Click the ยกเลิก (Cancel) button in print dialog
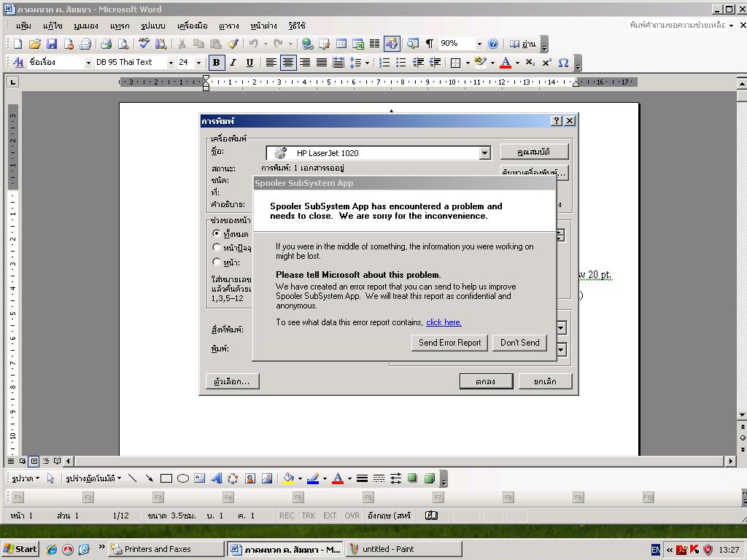Screen dimensions: 747x560 pos(545,381)
